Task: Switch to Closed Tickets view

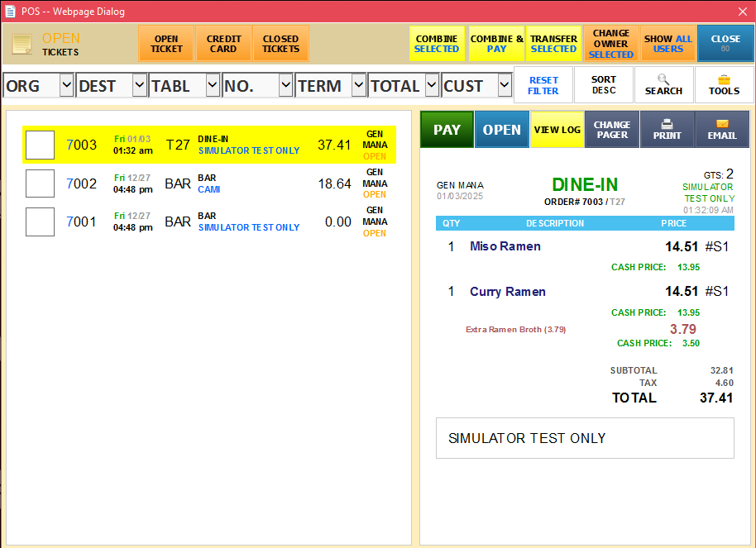Action: (x=280, y=44)
